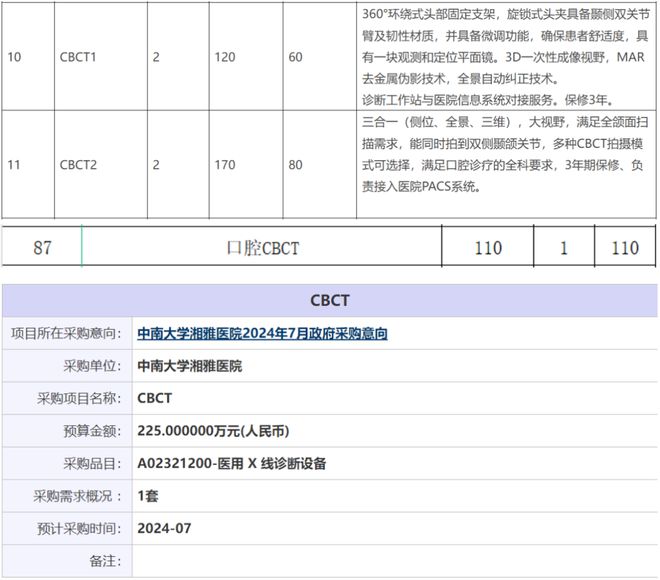Screen dimensions: 660x580
Task: Select the 采购单位 label
Action: tap(92, 366)
